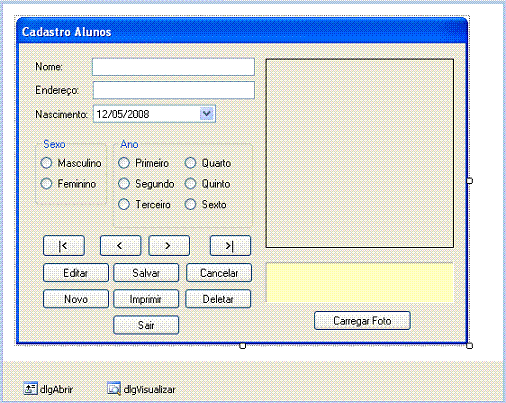506x403 pixels.
Task: Click the Imprimir button
Action: click(x=146, y=299)
